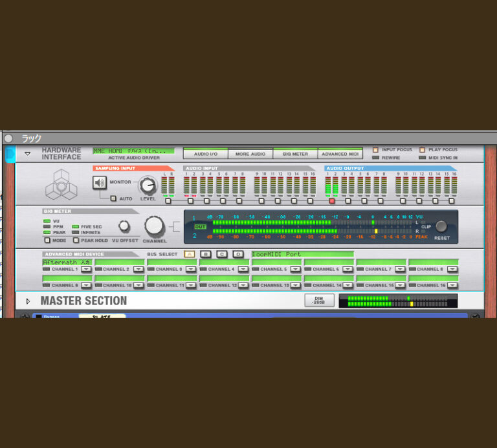Select sampling input L/R meter button

168,201
